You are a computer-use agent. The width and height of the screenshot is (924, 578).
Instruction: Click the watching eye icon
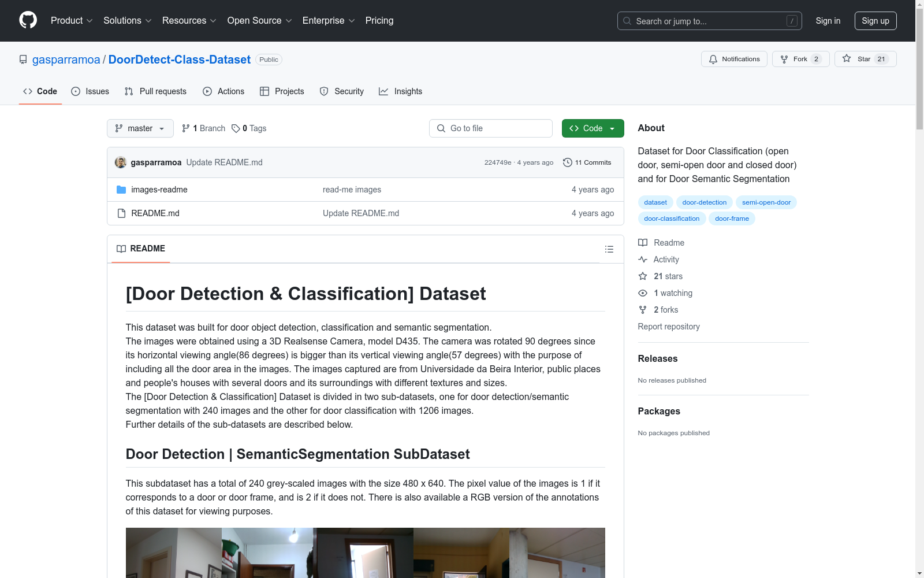[642, 293]
